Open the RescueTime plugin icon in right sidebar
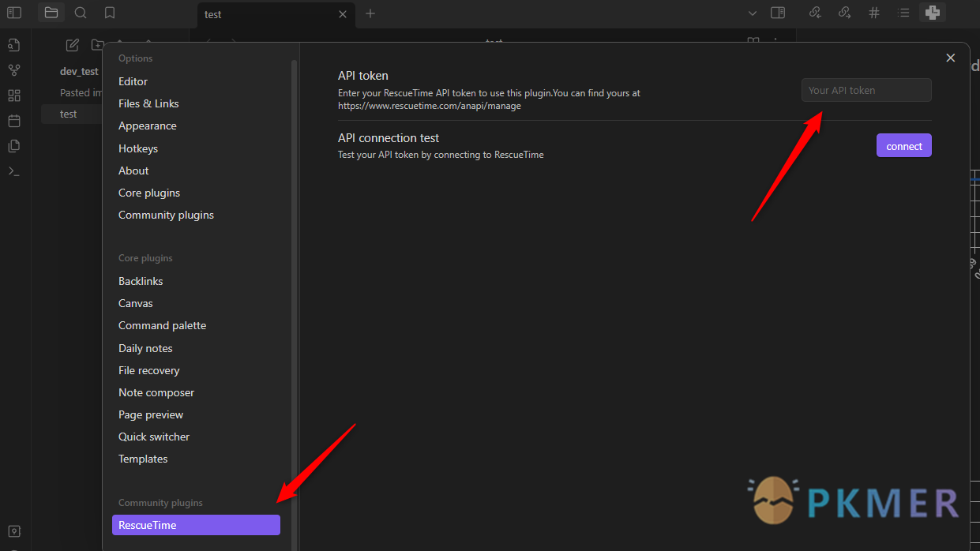 933,13
